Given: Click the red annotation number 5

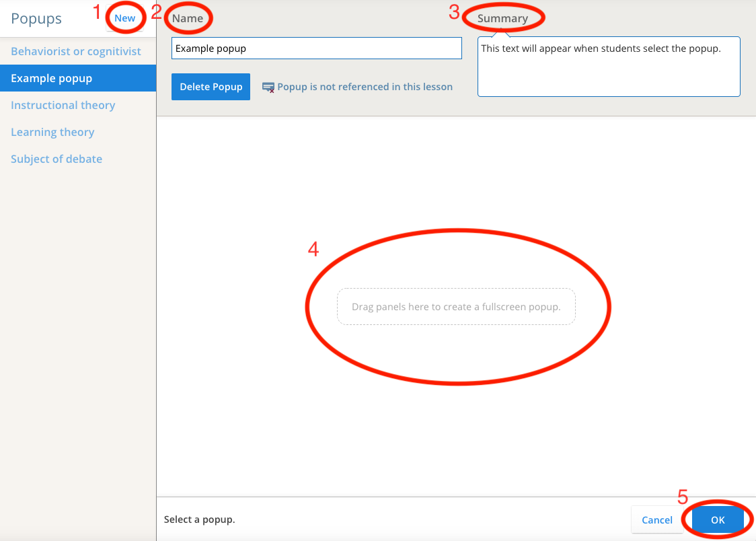Looking at the screenshot, I should click(x=683, y=497).
